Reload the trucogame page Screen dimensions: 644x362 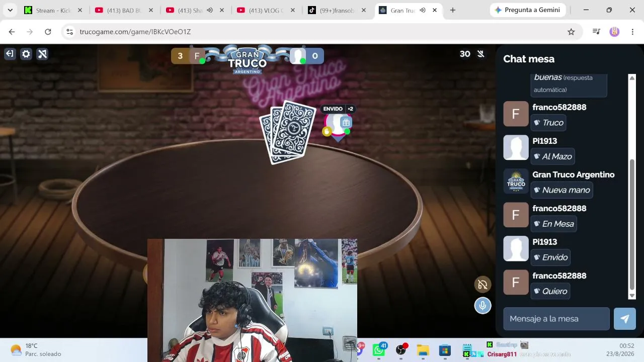pos(48,32)
